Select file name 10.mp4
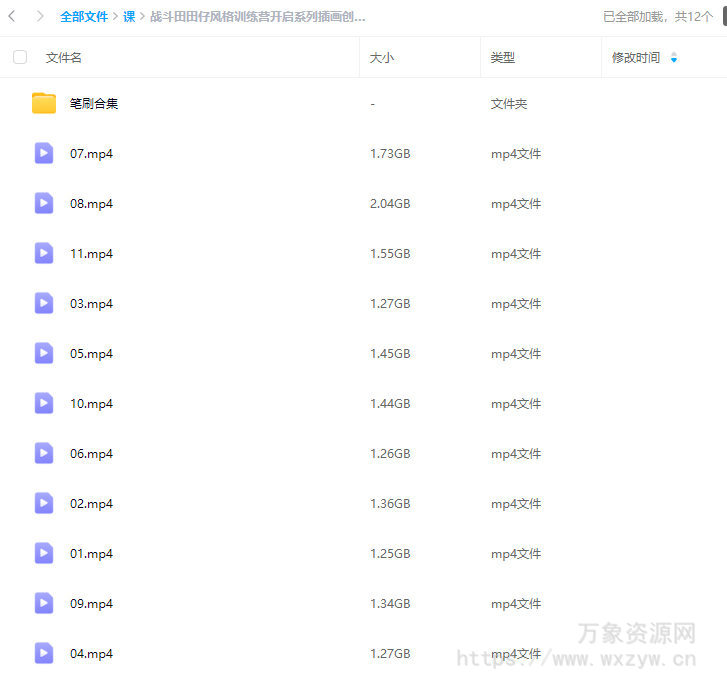 (x=91, y=404)
